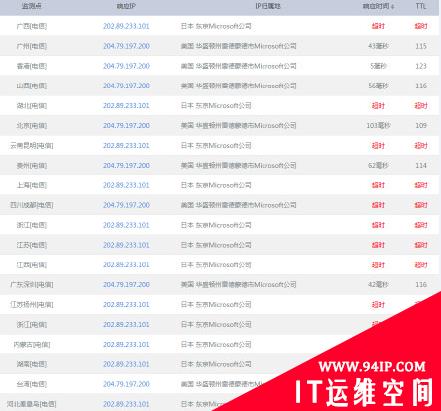Click the TTL value 115
This screenshot has width=441, height=411.
coord(421,46)
